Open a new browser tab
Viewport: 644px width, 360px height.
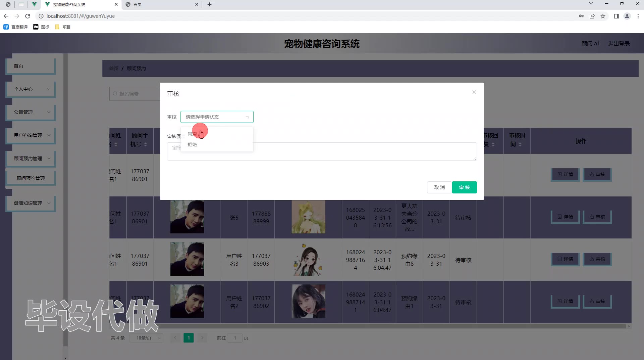click(x=210, y=4)
